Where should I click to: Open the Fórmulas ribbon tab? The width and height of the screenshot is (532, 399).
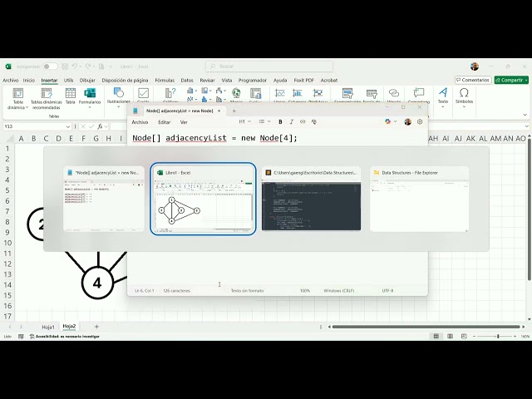coord(165,81)
